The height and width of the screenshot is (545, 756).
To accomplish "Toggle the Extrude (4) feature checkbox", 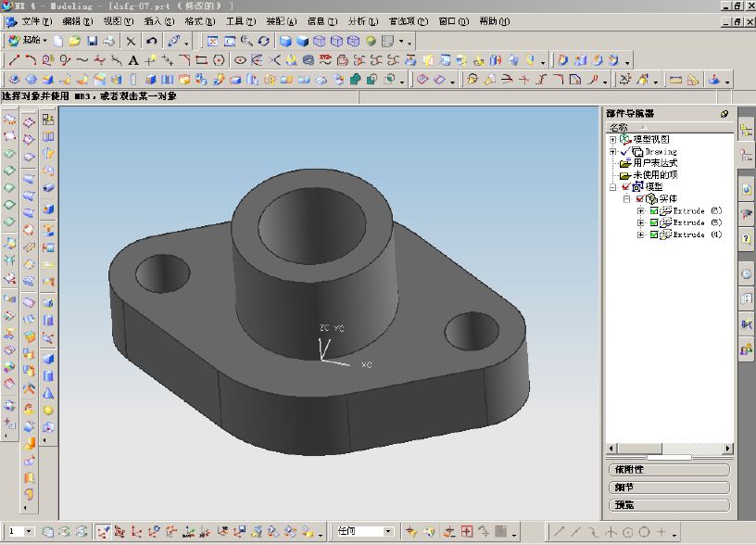I will [x=654, y=234].
